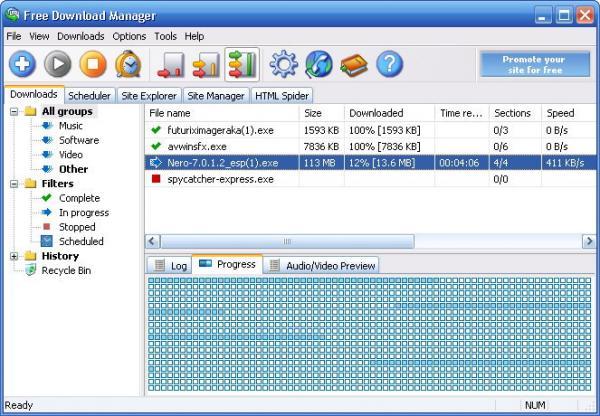This screenshot has height=416, width=600.
Task: Sort by the Time remaining column header
Action: click(x=462, y=113)
